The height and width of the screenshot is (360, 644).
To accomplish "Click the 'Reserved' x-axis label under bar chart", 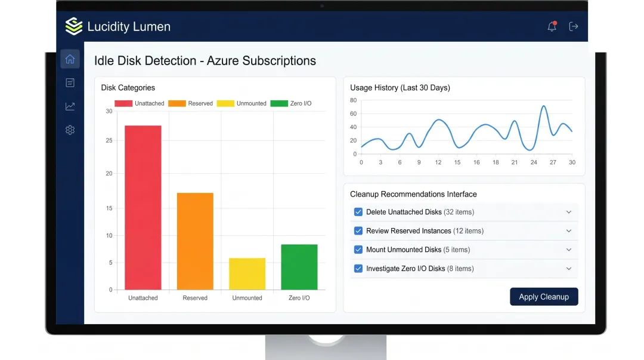I will 195,298.
